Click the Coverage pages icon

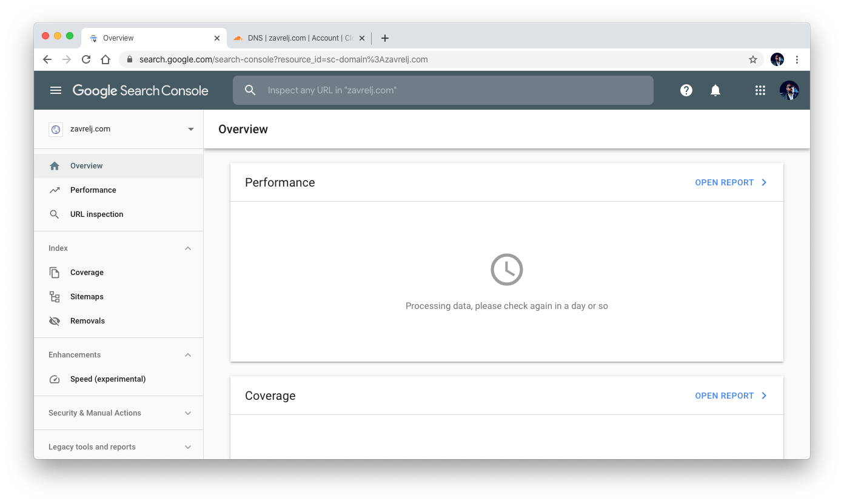point(55,273)
